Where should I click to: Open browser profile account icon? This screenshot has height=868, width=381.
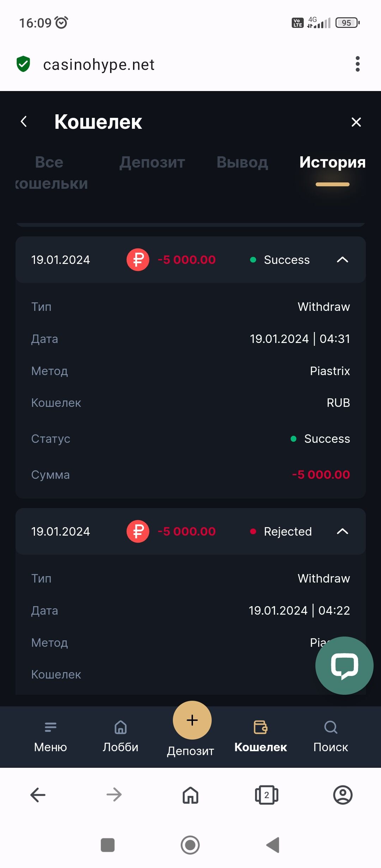pos(343,795)
